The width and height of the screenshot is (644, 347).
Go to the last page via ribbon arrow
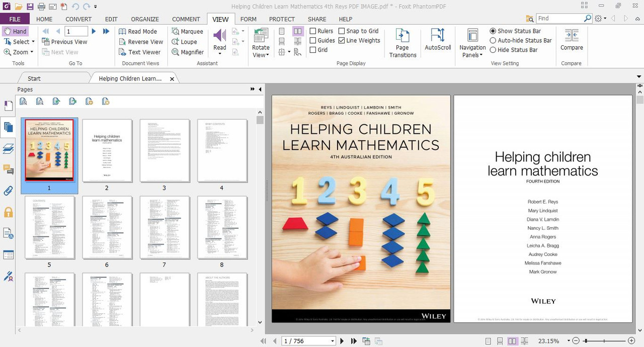coord(106,31)
